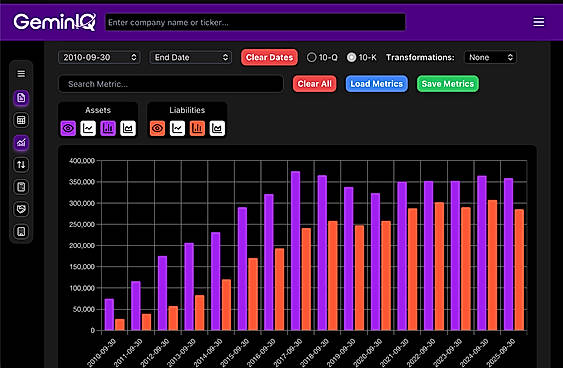Open the End Date dropdown
This screenshot has height=368, width=563.
click(x=191, y=57)
